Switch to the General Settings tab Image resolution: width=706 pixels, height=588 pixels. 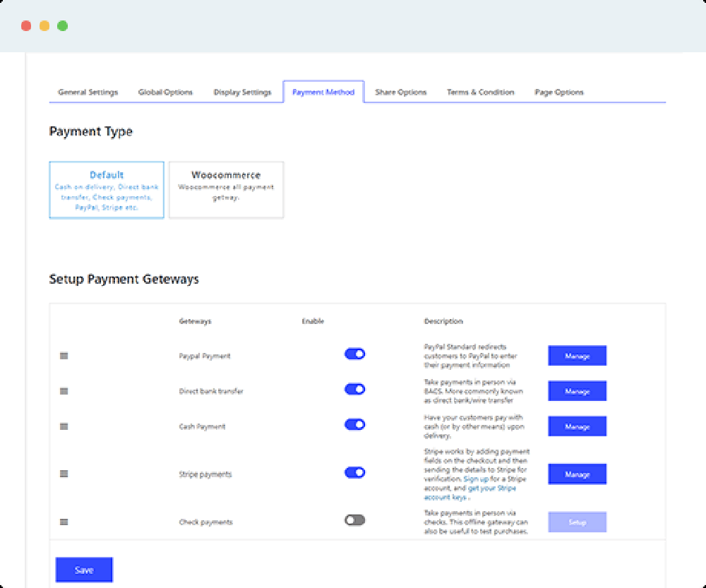(87, 92)
